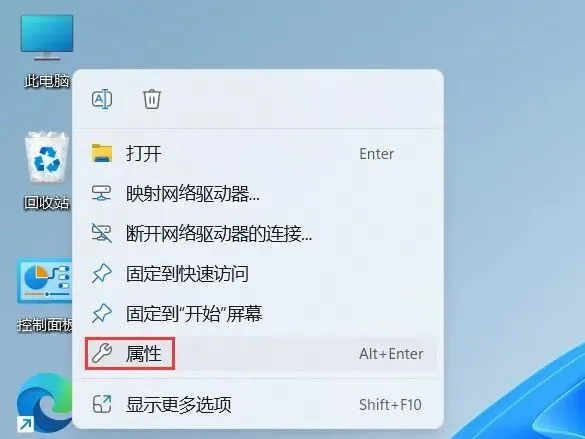The width and height of the screenshot is (585, 439).
Task: Choose 固定到"开始"屏幕 menu entry
Action: click(x=257, y=314)
